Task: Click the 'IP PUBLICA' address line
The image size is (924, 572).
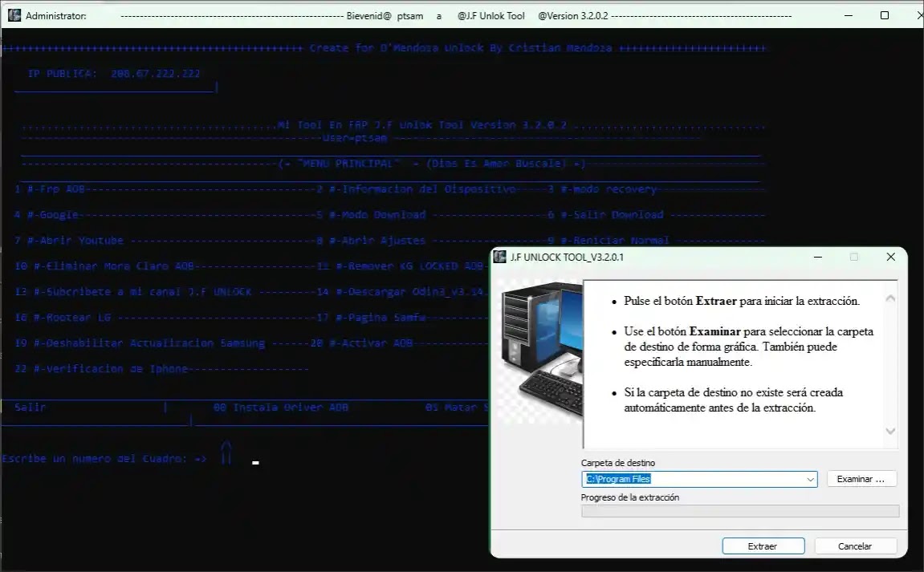Action: (114, 74)
